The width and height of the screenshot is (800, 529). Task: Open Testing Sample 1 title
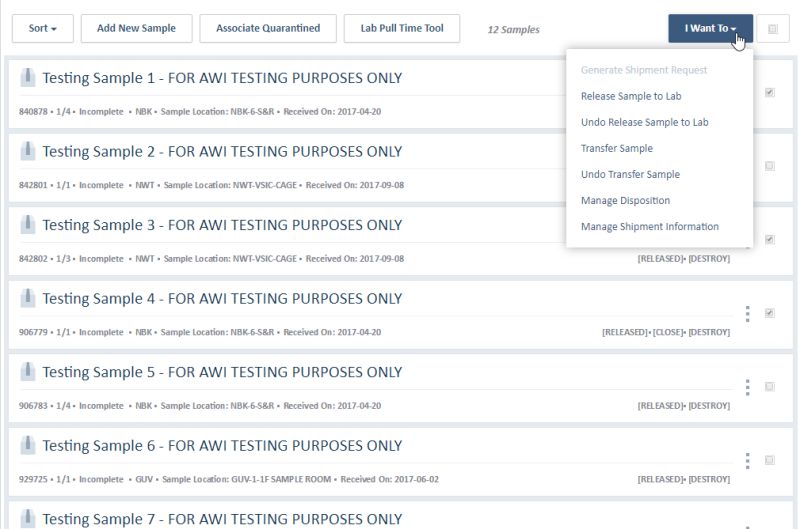tap(222, 78)
